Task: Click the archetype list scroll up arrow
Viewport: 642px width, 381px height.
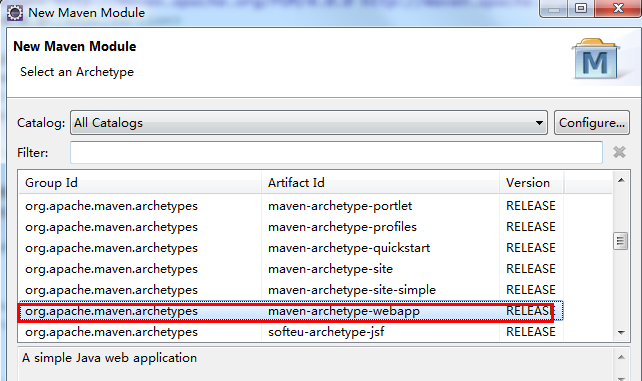Action: [x=621, y=180]
